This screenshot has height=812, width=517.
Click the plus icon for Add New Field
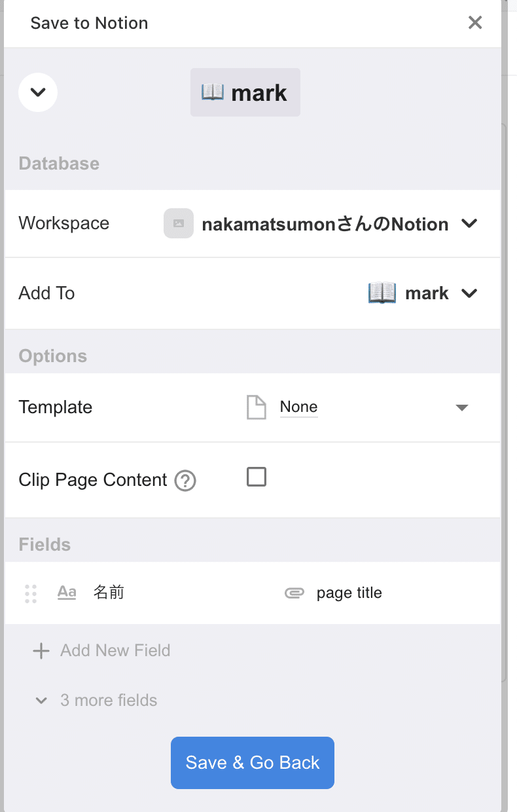click(41, 651)
